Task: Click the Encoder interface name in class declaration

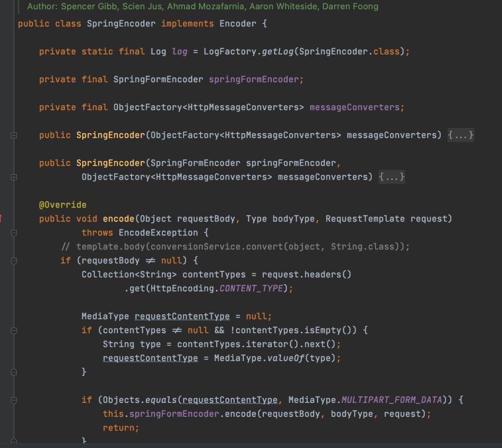Action: click(x=238, y=24)
